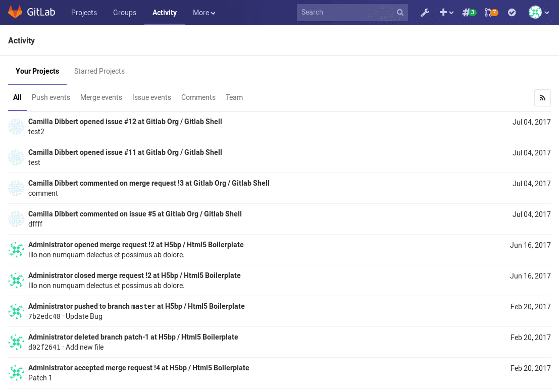
Task: Open Activity in top navigation
Action: pos(164,13)
